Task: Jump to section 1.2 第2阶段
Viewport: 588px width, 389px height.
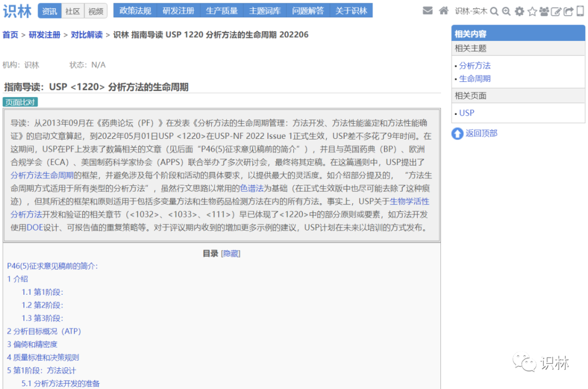Action: coord(42,305)
